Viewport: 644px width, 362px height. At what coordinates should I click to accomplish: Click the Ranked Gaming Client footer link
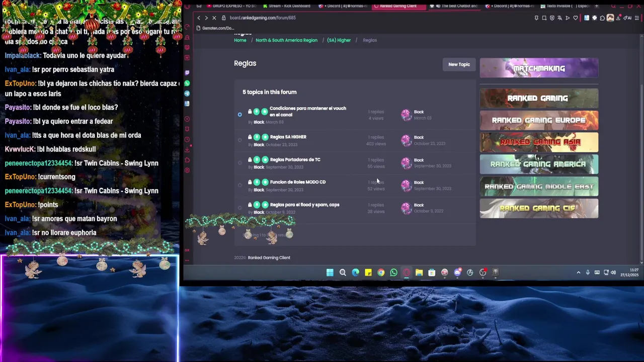tap(269, 257)
